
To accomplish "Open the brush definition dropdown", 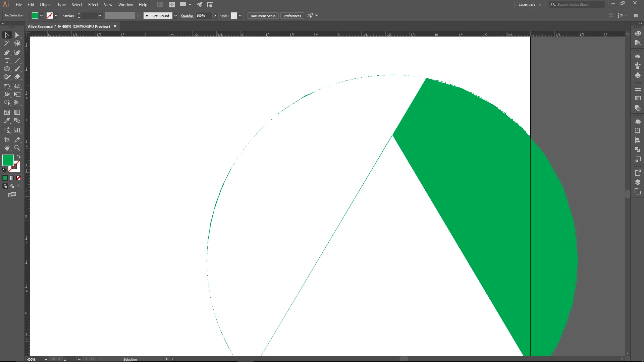I will pyautogui.click(x=175, y=16).
